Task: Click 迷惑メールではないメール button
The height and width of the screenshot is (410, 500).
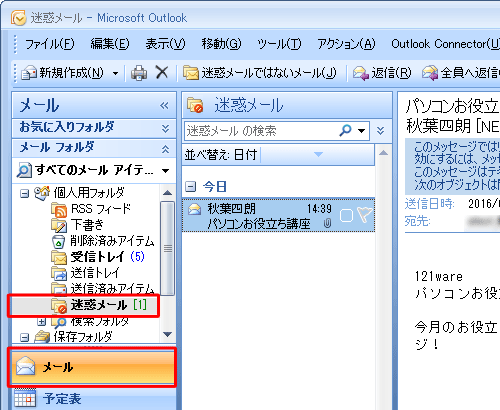Action: pyautogui.click(x=260, y=73)
